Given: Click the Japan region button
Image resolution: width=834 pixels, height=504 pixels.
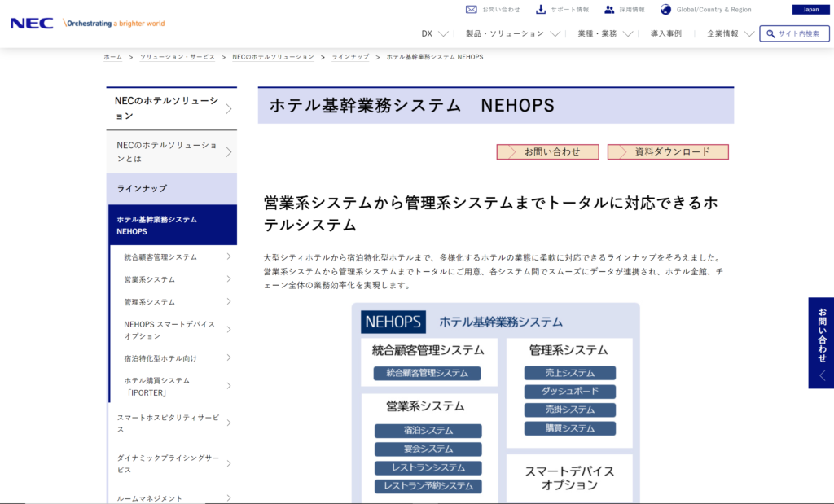Looking at the screenshot, I should coord(810,10).
